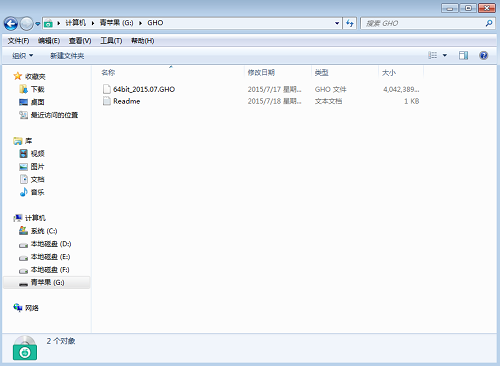Viewport: 500px width, 366px height.
Task: Select 计算机 in navigation pane
Action: tap(35, 218)
